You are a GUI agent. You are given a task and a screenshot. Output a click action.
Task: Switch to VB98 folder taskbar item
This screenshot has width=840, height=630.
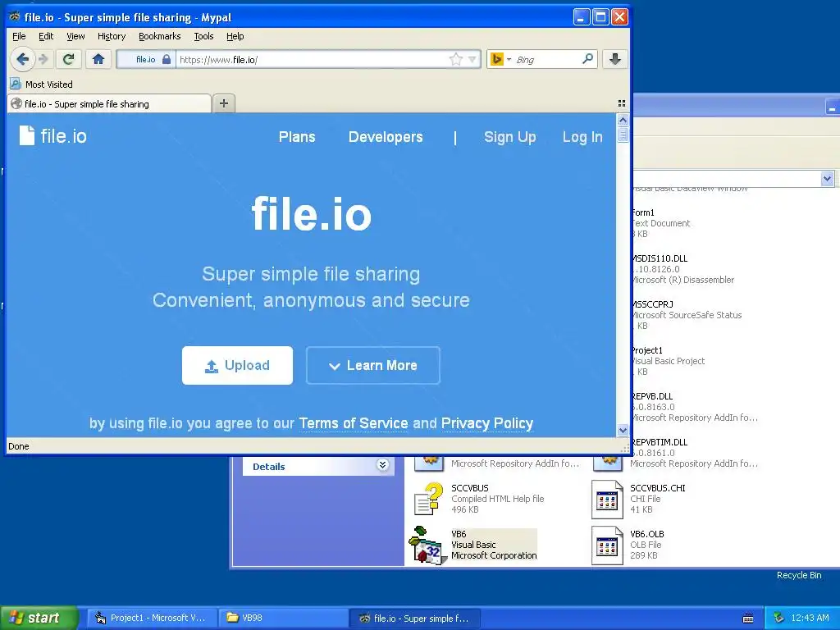283,618
